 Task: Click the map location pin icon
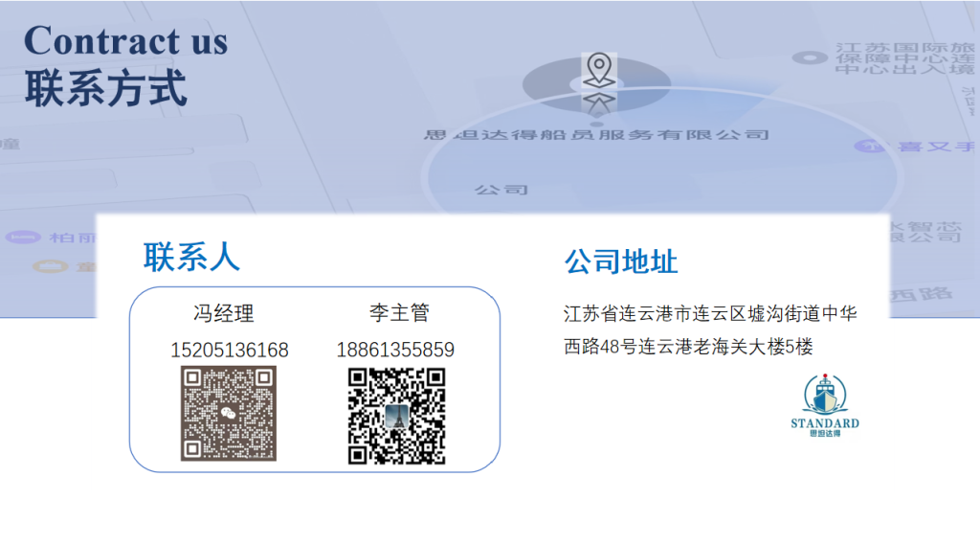[599, 70]
